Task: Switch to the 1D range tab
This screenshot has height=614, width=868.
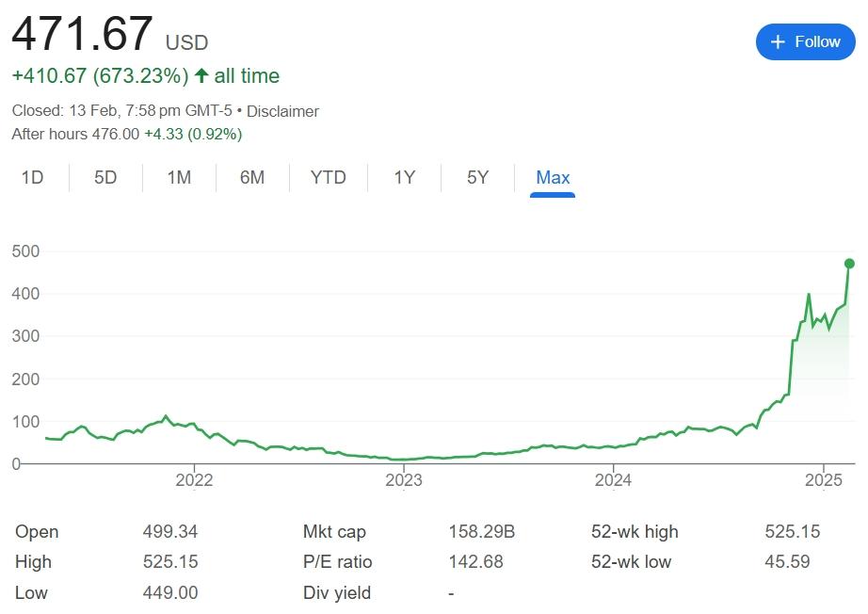Action: tap(33, 177)
